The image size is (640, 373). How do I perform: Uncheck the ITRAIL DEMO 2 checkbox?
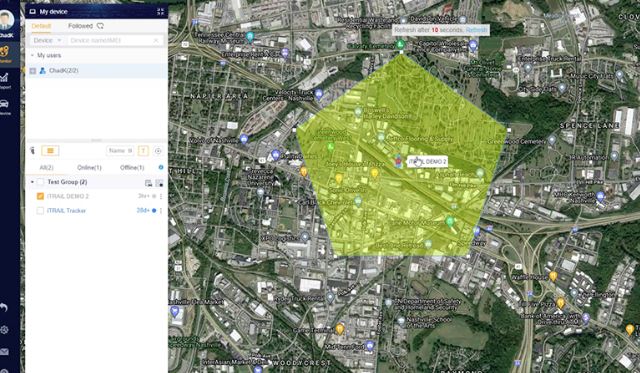40,196
